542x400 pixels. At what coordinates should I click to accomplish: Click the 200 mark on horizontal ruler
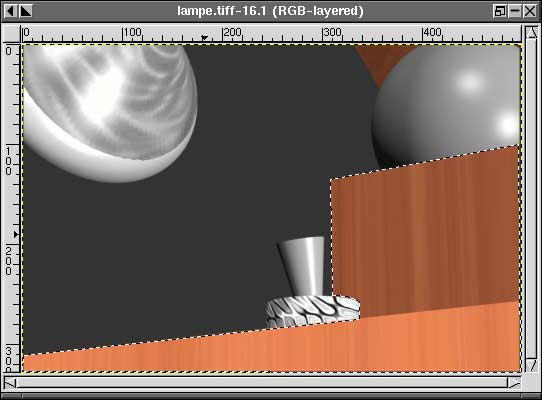[x=232, y=32]
